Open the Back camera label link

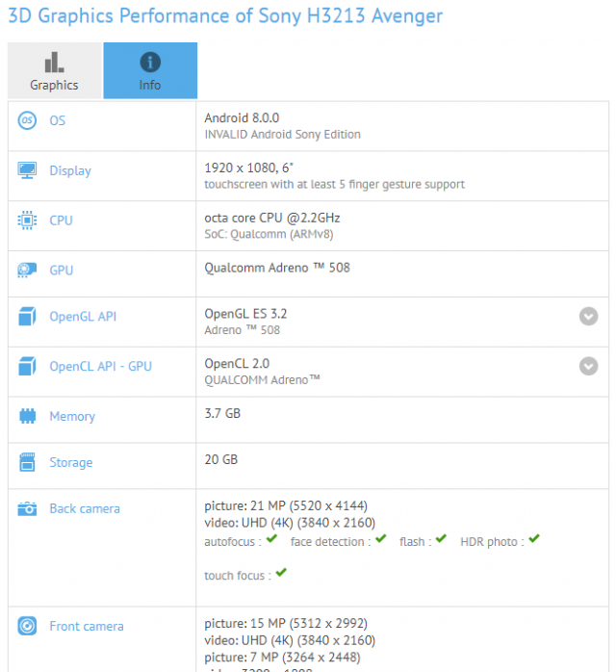tap(85, 508)
